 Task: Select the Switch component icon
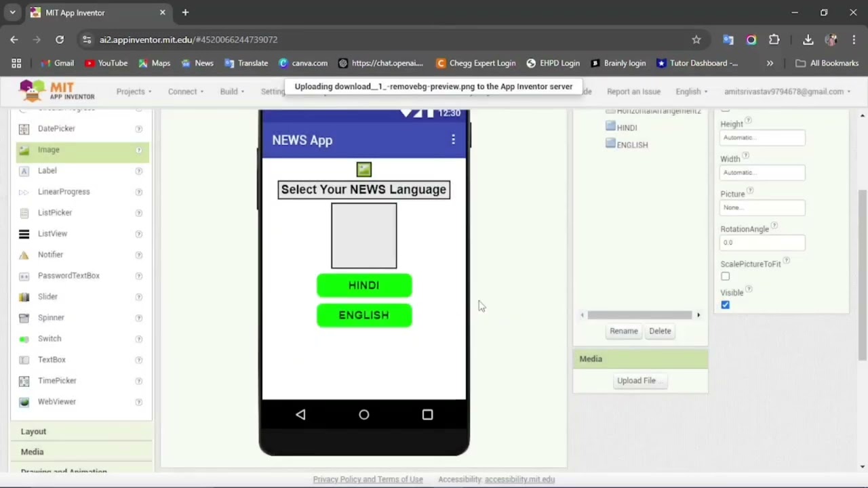(x=24, y=339)
